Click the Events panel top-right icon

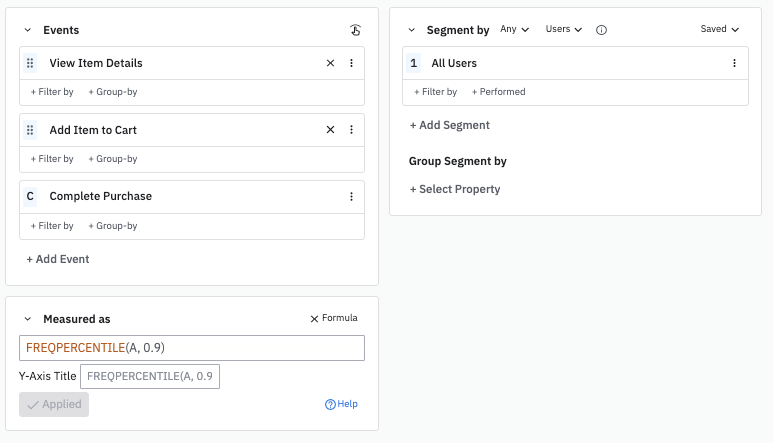(355, 30)
